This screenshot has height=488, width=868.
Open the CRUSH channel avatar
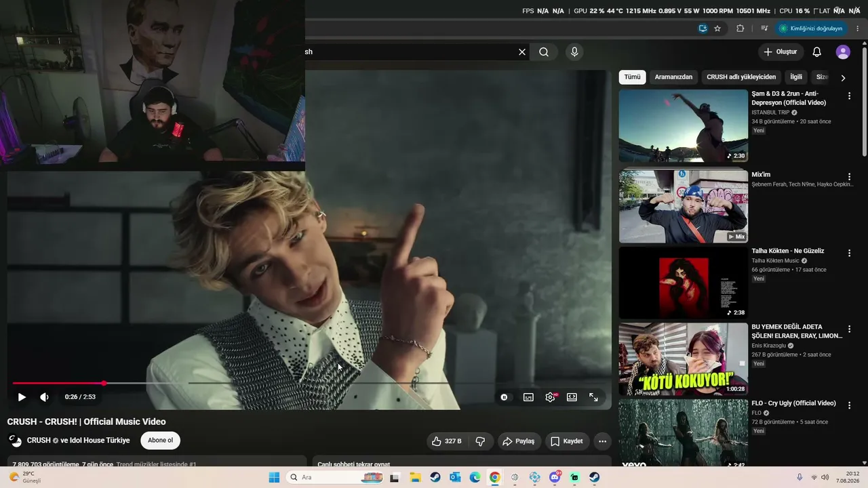click(15, 441)
